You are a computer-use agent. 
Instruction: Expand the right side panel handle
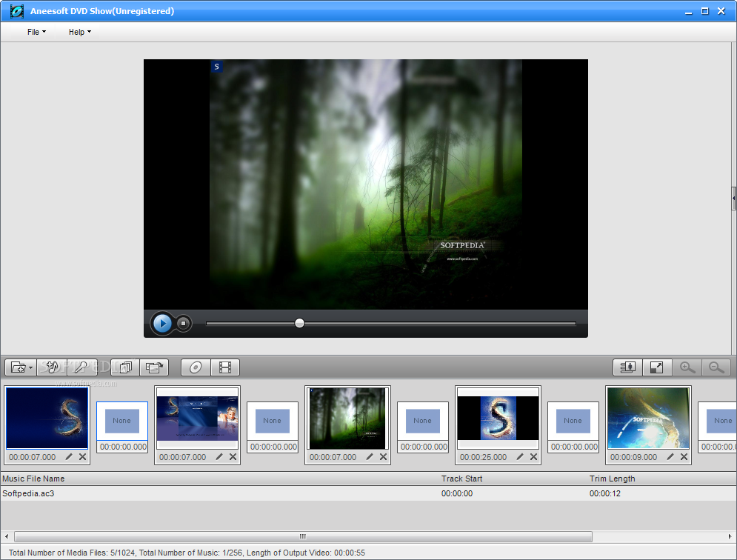click(x=734, y=198)
